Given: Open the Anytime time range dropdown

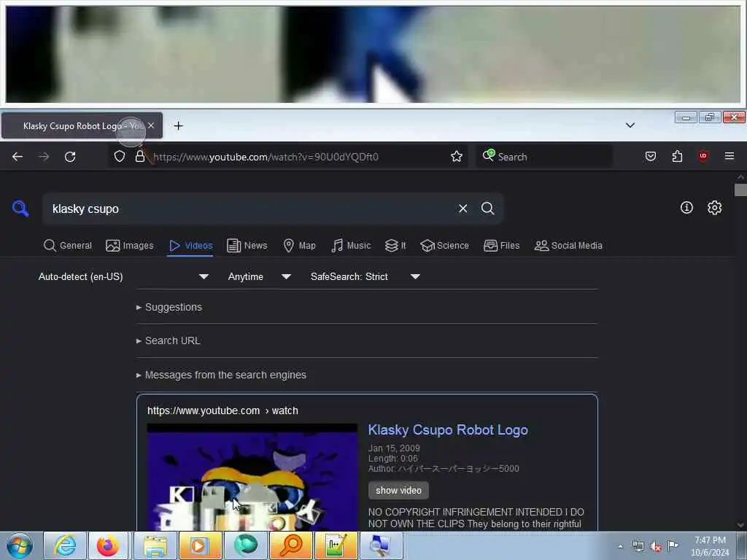Looking at the screenshot, I should click(260, 276).
